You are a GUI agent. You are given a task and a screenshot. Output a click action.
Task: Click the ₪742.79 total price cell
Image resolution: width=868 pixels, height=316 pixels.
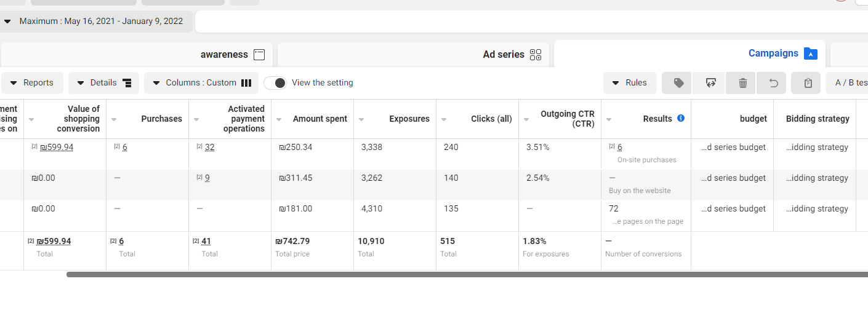pos(292,242)
